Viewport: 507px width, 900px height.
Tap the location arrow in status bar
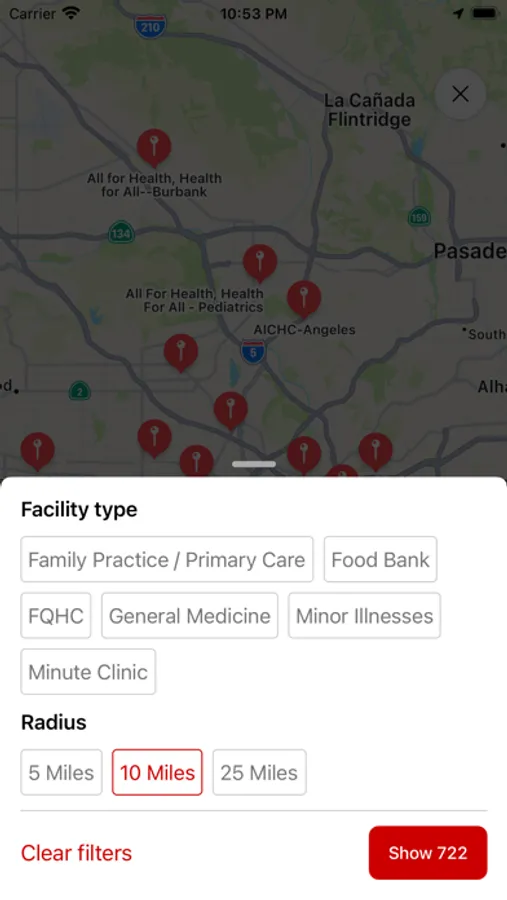click(x=458, y=14)
